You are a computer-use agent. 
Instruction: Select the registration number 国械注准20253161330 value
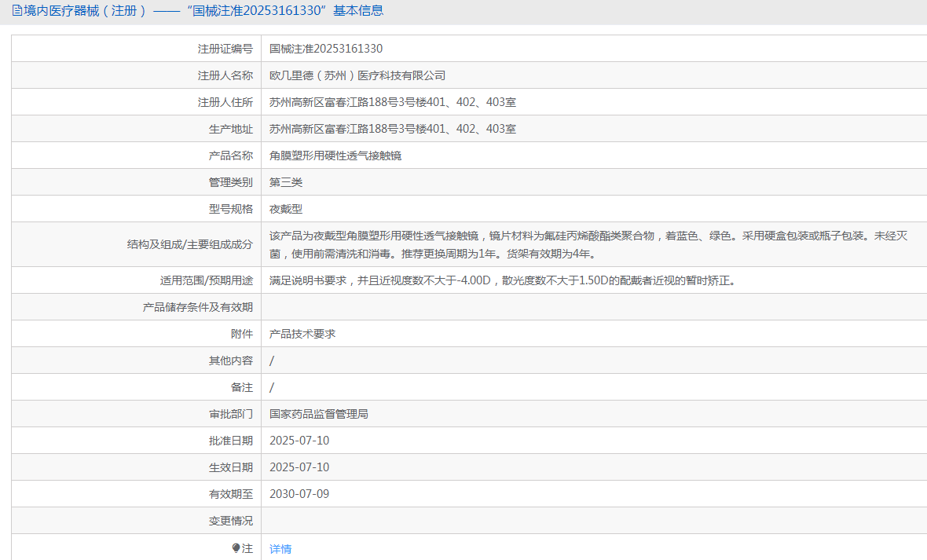[326, 49]
